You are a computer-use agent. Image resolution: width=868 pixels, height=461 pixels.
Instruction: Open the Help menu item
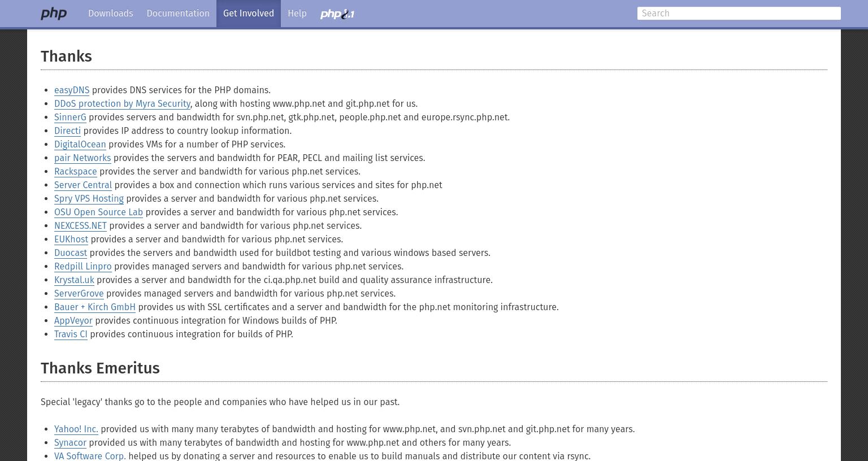point(297,14)
